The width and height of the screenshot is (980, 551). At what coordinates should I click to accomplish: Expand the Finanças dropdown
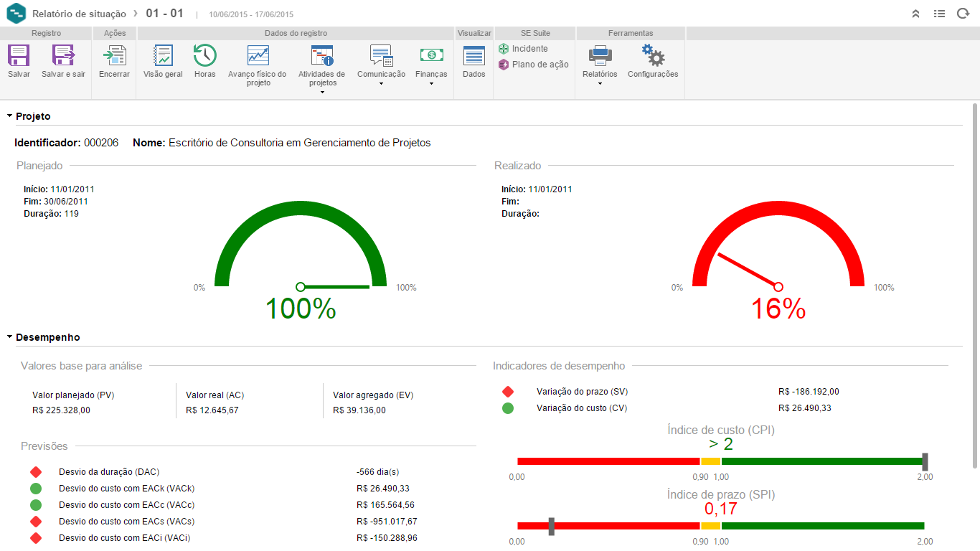pos(431,83)
